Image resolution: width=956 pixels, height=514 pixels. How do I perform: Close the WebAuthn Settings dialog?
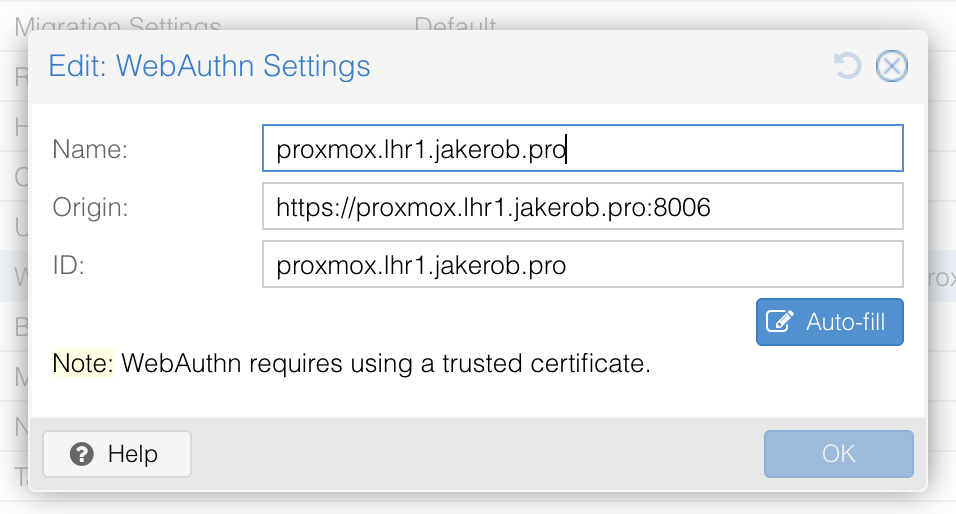click(x=891, y=66)
